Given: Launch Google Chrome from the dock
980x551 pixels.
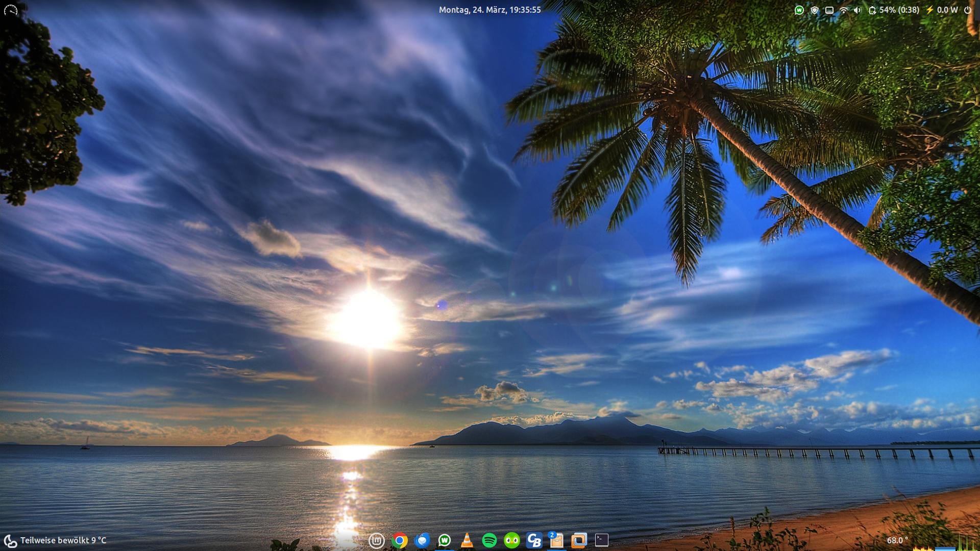Looking at the screenshot, I should point(400,540).
